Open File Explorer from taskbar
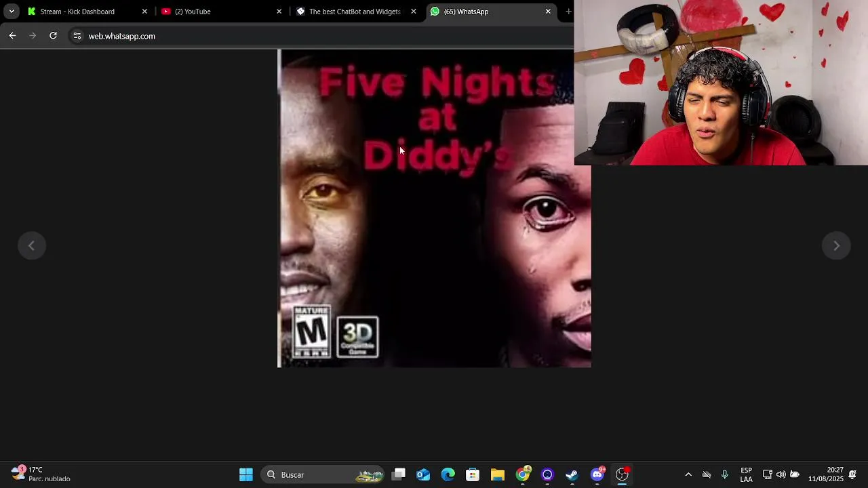This screenshot has height=488, width=868. coord(498,474)
